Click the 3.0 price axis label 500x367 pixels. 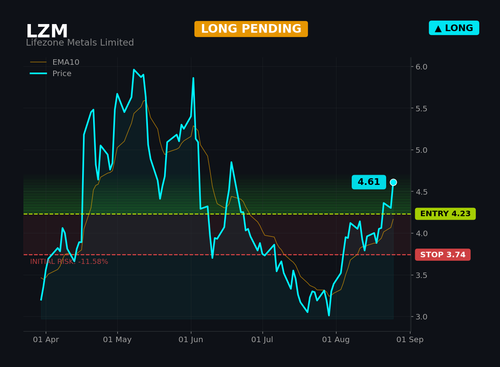[421, 317]
